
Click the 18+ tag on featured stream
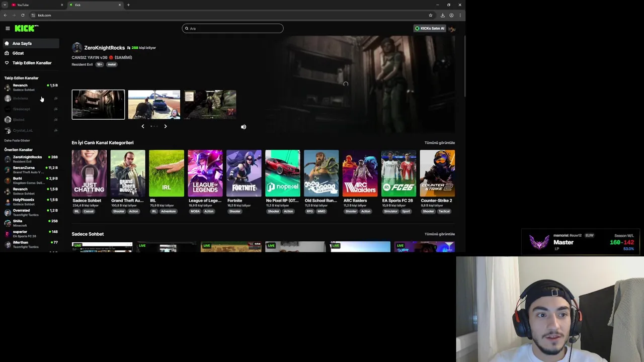(100, 64)
